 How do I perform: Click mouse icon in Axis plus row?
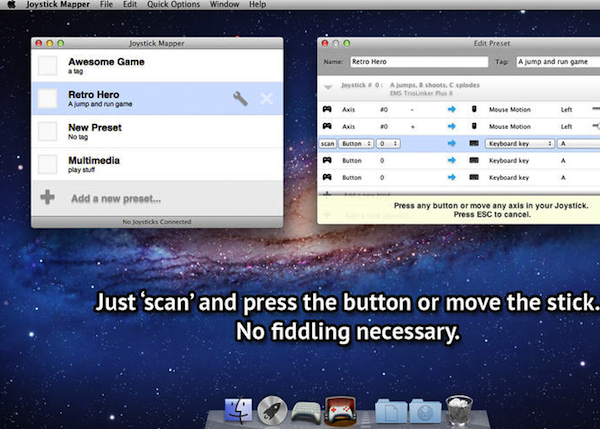tap(474, 126)
